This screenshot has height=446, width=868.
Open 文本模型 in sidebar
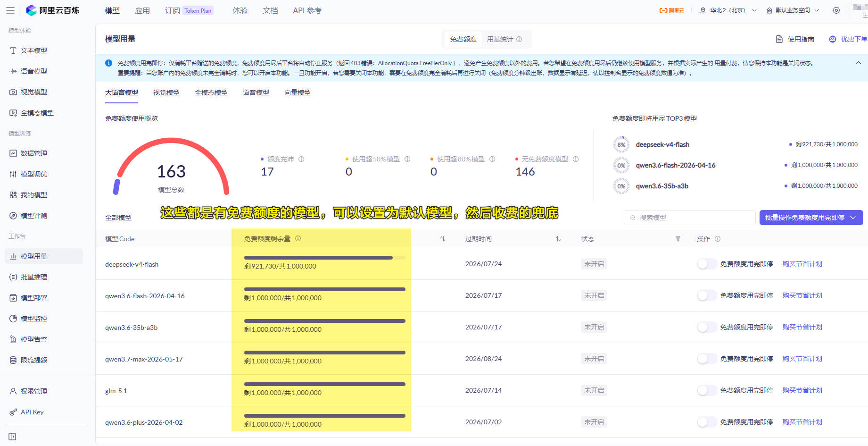[x=33, y=50]
